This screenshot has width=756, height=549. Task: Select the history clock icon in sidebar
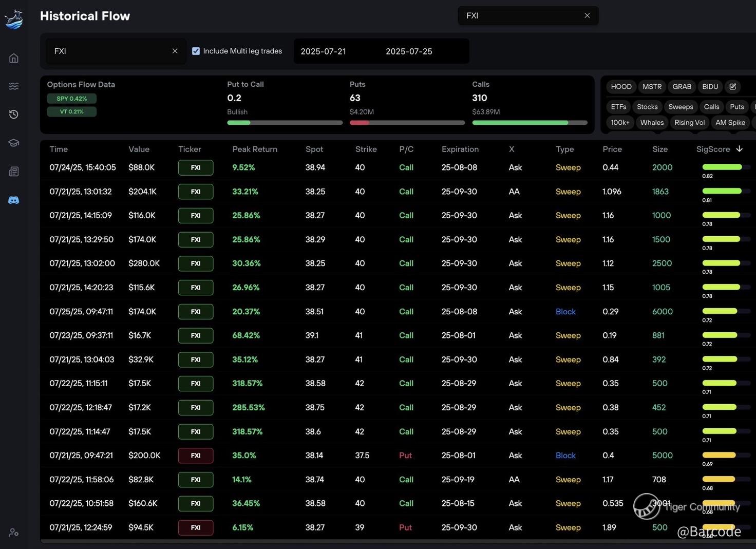pos(14,114)
